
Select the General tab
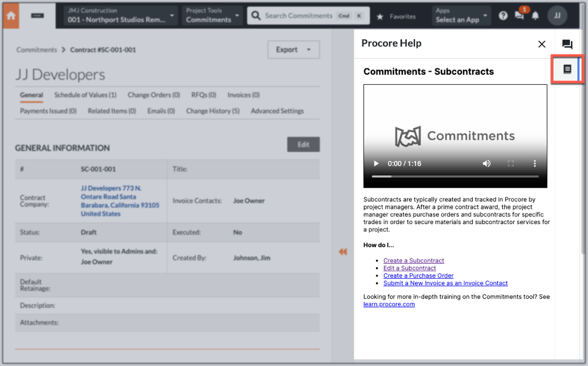coord(32,95)
